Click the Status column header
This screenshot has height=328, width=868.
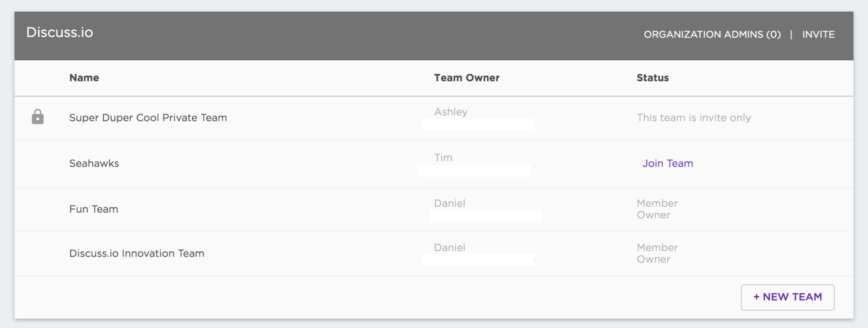click(652, 78)
